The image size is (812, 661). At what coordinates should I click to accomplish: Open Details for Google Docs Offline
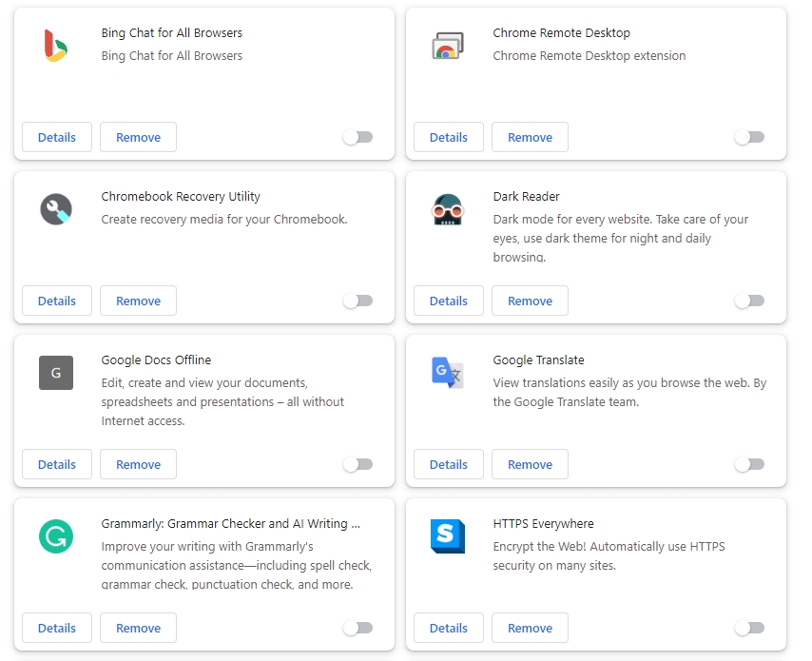[x=56, y=464]
